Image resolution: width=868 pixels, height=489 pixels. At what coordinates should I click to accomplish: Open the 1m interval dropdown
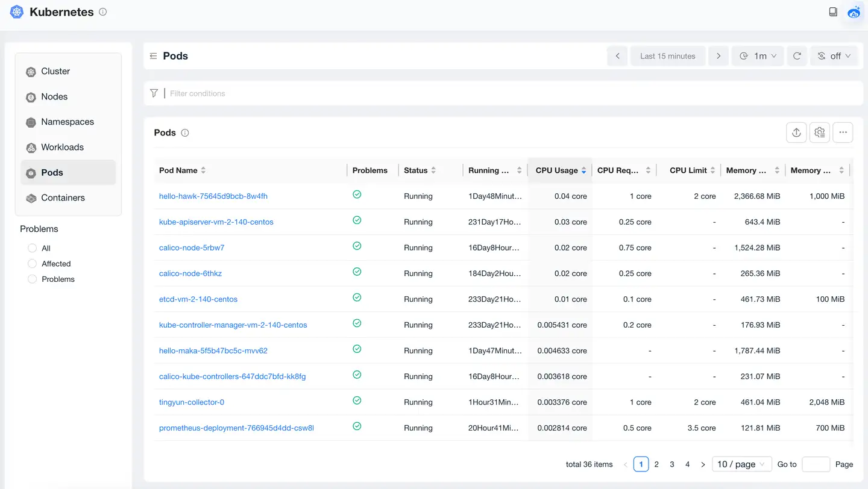click(x=758, y=56)
